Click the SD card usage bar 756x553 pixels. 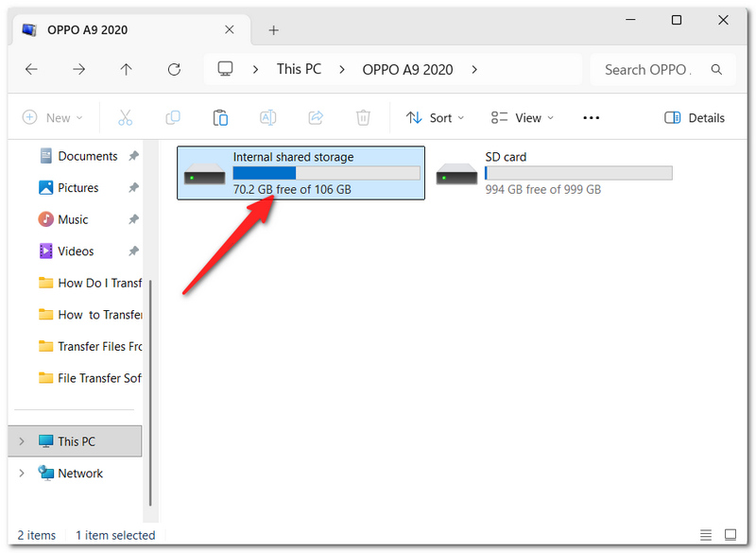point(578,173)
